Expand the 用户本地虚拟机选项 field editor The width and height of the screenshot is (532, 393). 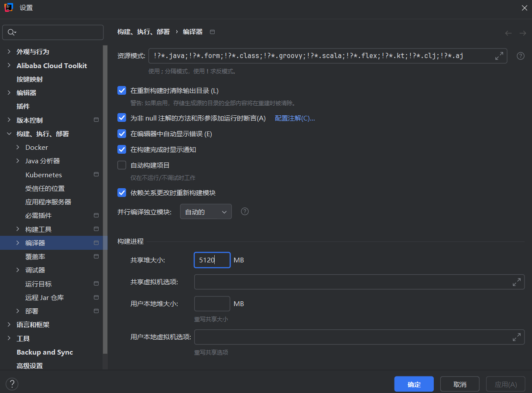pyautogui.click(x=517, y=337)
